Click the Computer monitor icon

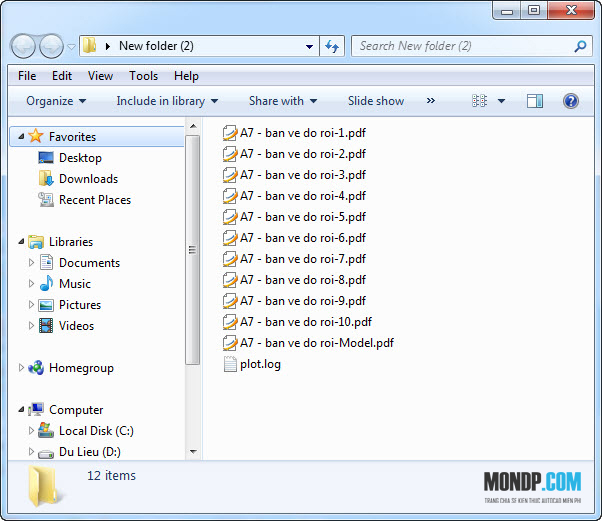pos(36,409)
